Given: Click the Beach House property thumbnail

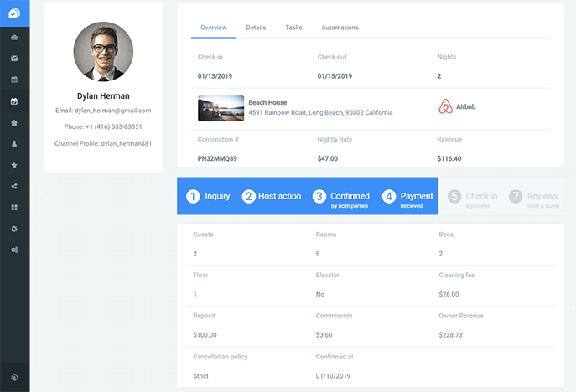Looking at the screenshot, I should (x=221, y=108).
